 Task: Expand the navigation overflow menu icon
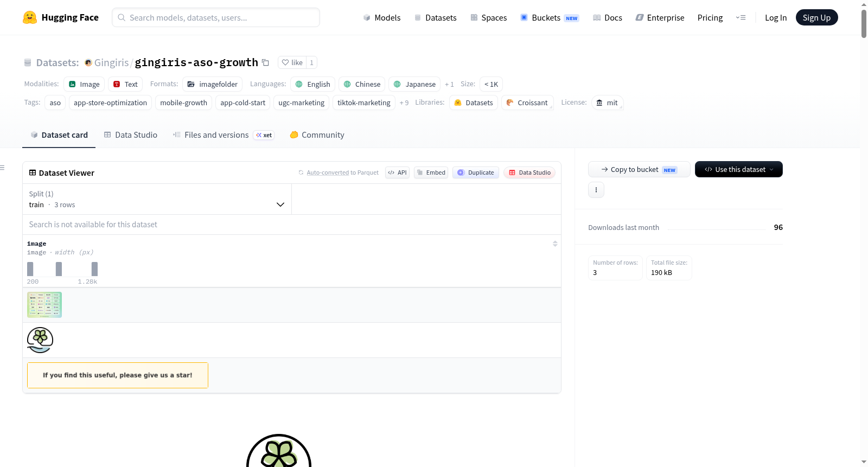(741, 17)
